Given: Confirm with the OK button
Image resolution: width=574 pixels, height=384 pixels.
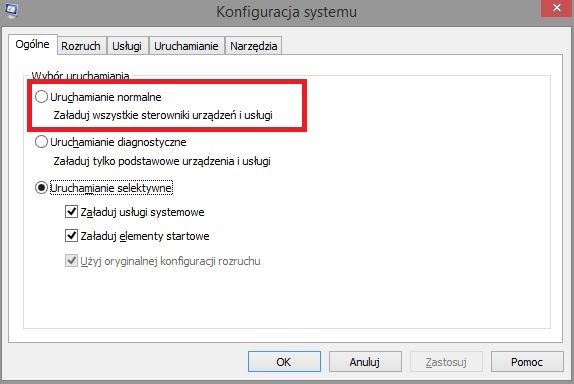Looking at the screenshot, I should (284, 362).
